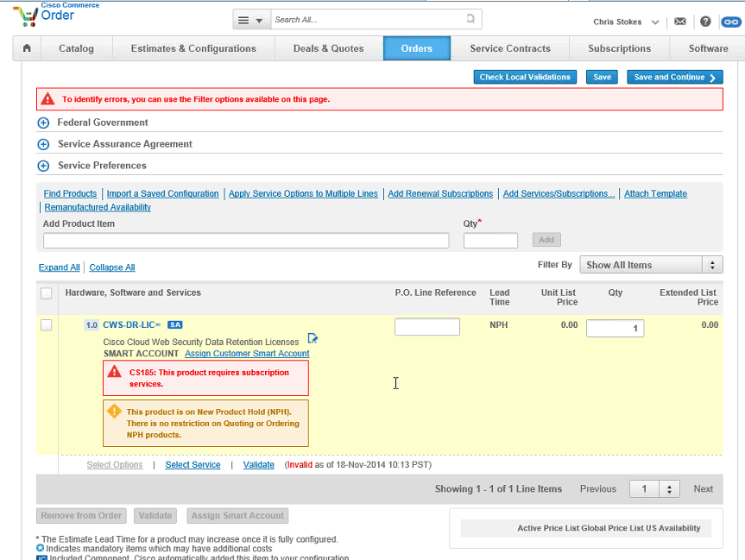The image size is (745, 560).
Task: Click Add Renewal Subscriptions link
Action: (x=440, y=194)
